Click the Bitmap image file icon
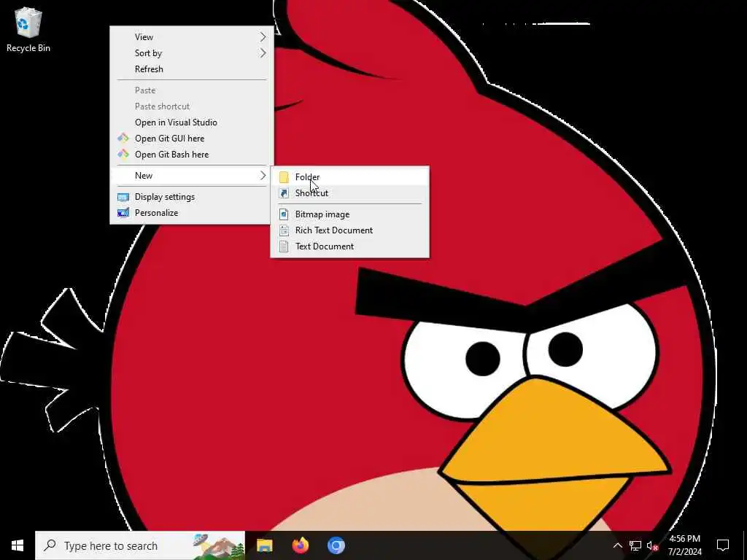Screen dimensions: 747x560 pos(284,214)
